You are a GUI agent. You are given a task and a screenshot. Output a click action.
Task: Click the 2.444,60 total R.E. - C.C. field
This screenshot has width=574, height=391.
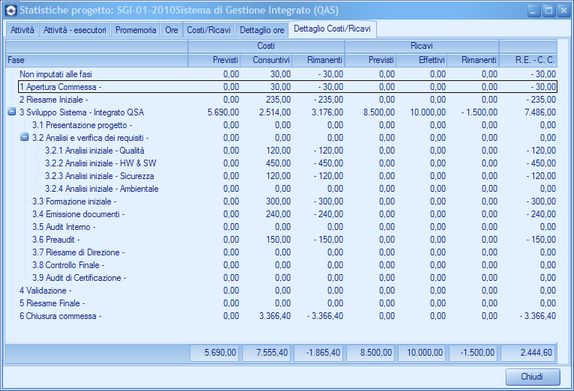(x=527, y=353)
